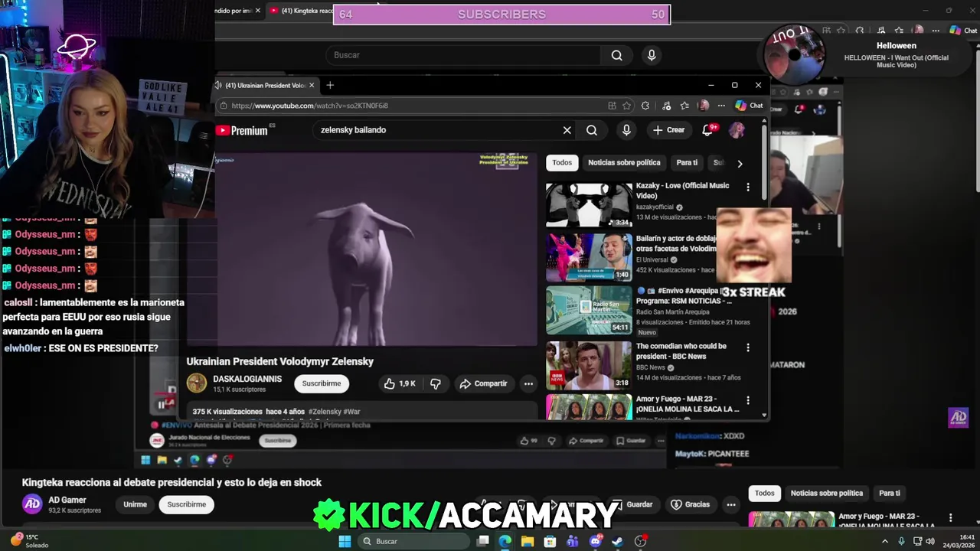Click the Crear button
980x551 pixels.
668,130
